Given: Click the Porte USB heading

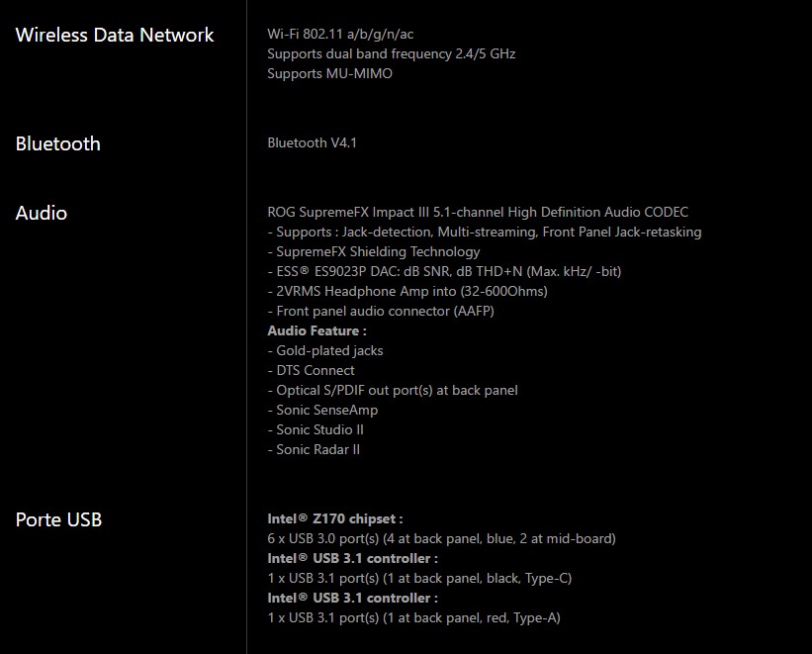Looking at the screenshot, I should pyautogui.click(x=59, y=519).
